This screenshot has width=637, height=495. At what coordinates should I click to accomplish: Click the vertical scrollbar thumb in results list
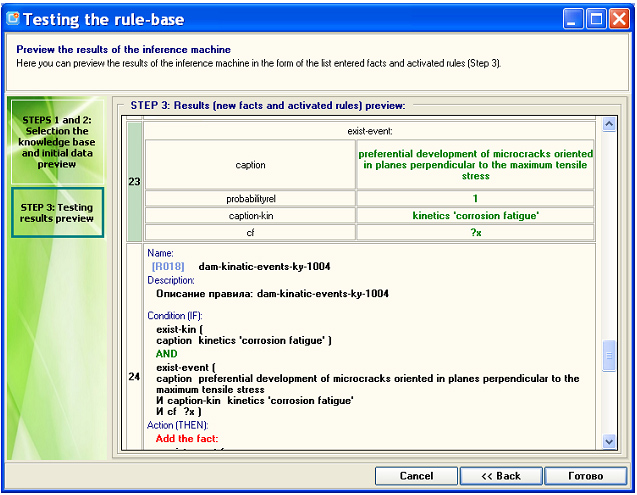pyautogui.click(x=609, y=356)
